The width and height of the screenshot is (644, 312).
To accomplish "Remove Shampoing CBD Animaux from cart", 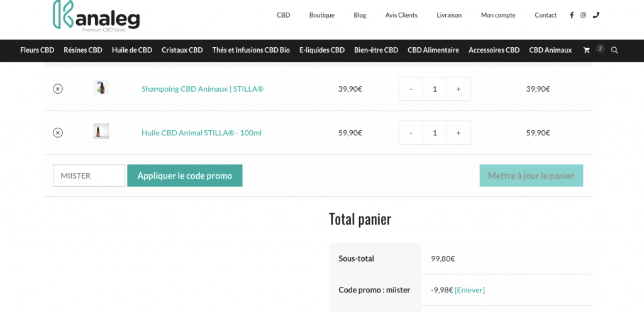I will [58, 89].
